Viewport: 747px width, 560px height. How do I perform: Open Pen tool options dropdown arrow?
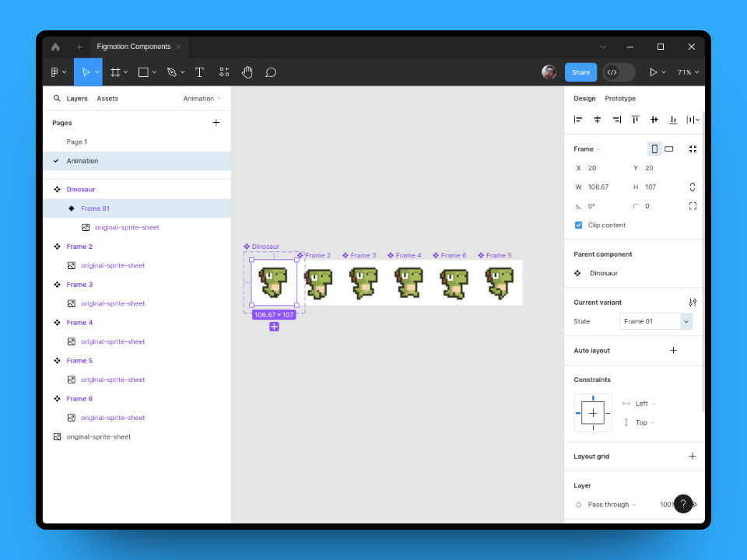point(182,72)
